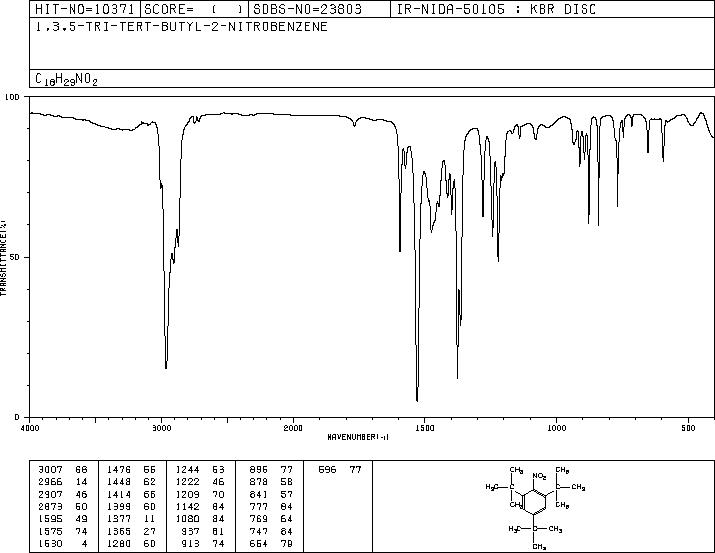
Task: Select peak table entry 1414
Action: 119,494
